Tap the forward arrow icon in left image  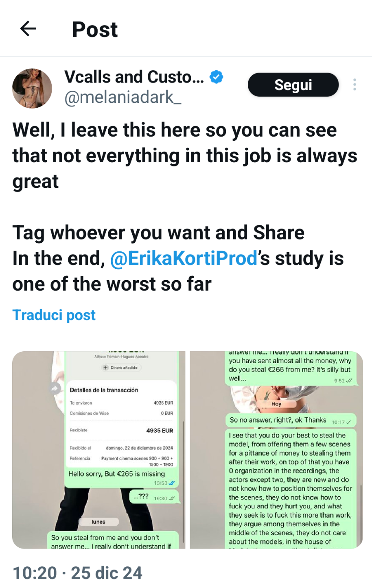55,388
